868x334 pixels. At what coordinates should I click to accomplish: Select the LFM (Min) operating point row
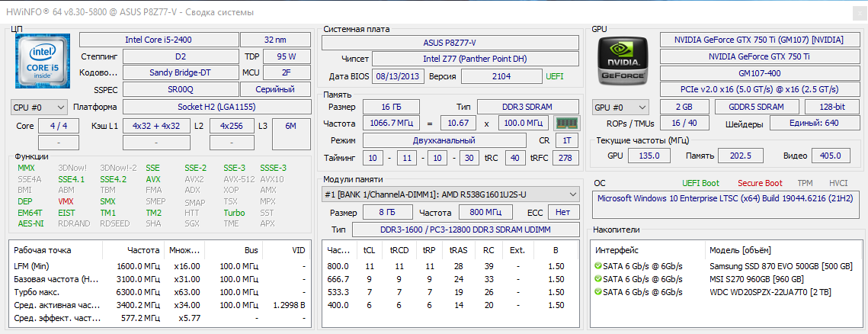click(159, 266)
